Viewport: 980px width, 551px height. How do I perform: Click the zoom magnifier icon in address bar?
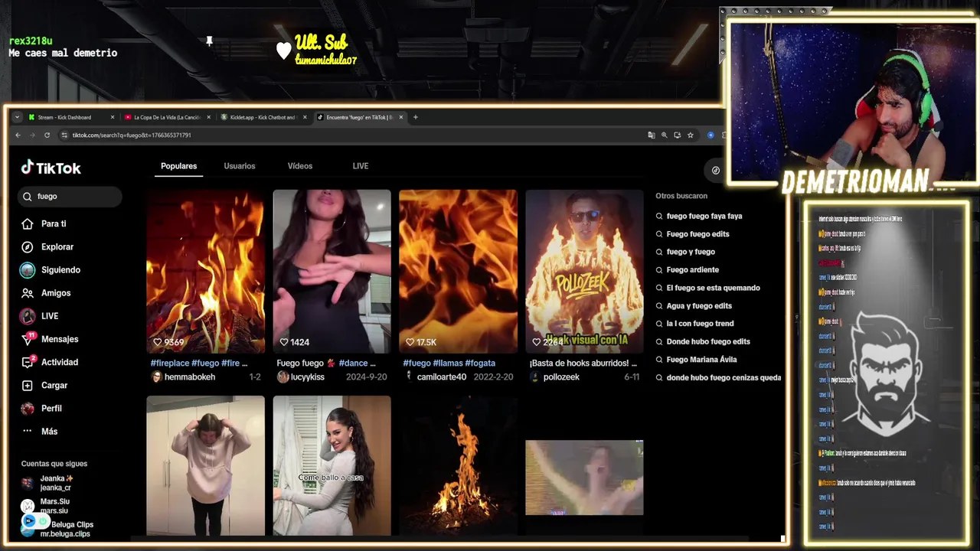[665, 135]
